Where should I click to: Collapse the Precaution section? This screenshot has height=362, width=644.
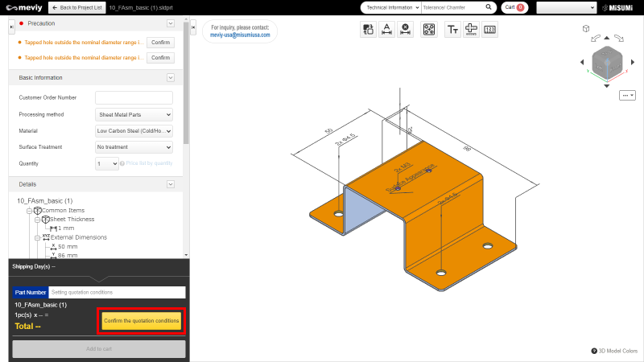171,23
